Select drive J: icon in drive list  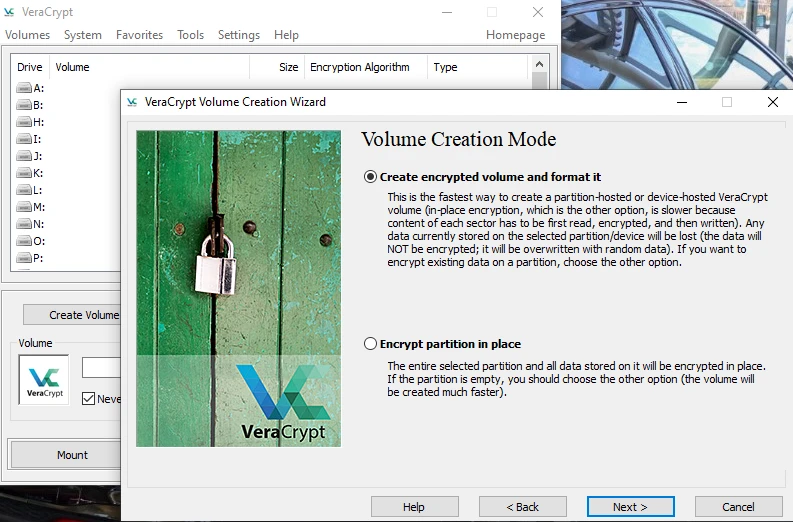tap(24, 156)
